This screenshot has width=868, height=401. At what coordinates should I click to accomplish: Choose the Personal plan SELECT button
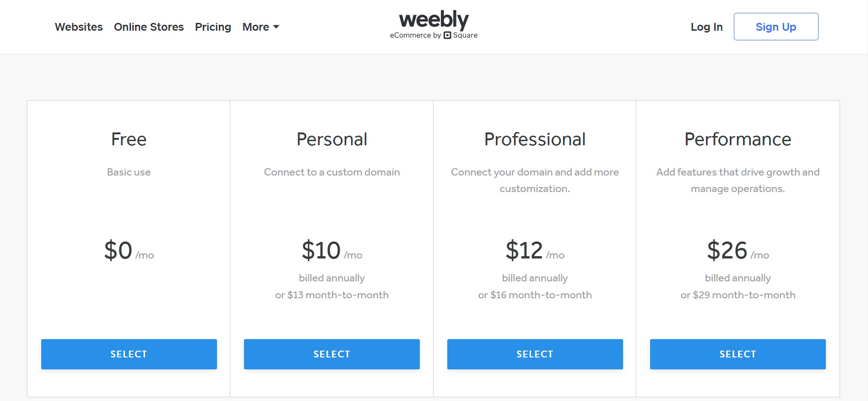click(x=331, y=354)
